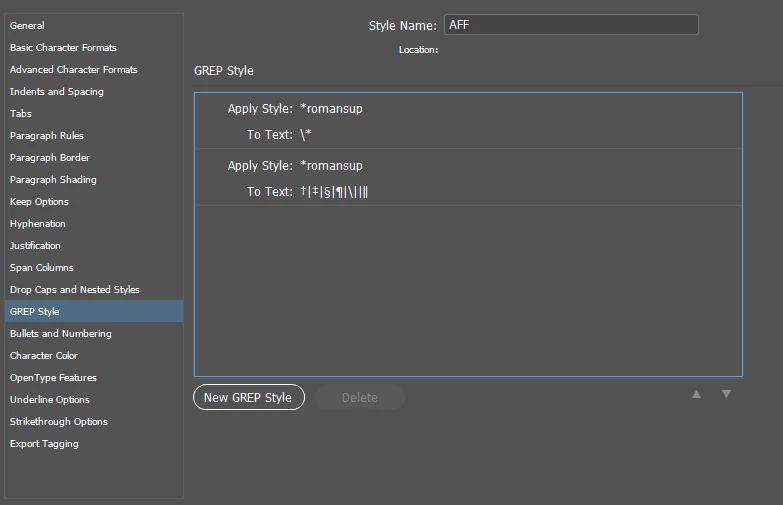Open Paragraph Border settings
This screenshot has height=505, width=783.
pos(94,157)
